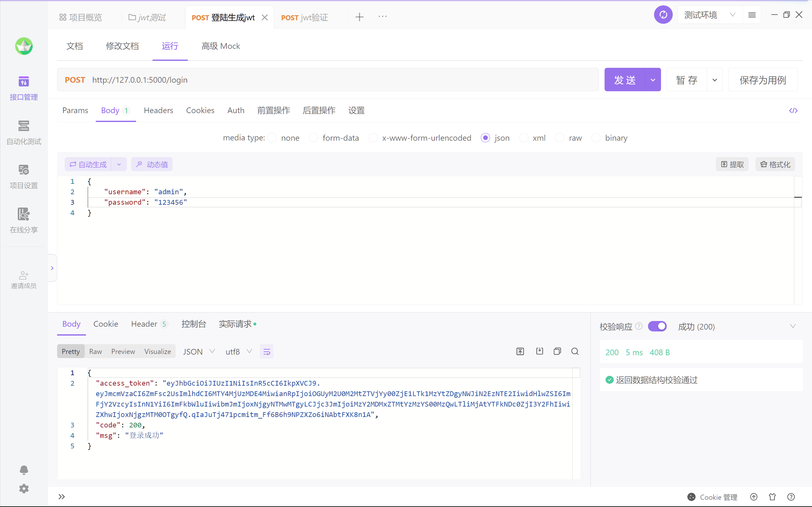Image resolution: width=812 pixels, height=507 pixels.
Task: Select the raw media type radio
Action: 560,138
